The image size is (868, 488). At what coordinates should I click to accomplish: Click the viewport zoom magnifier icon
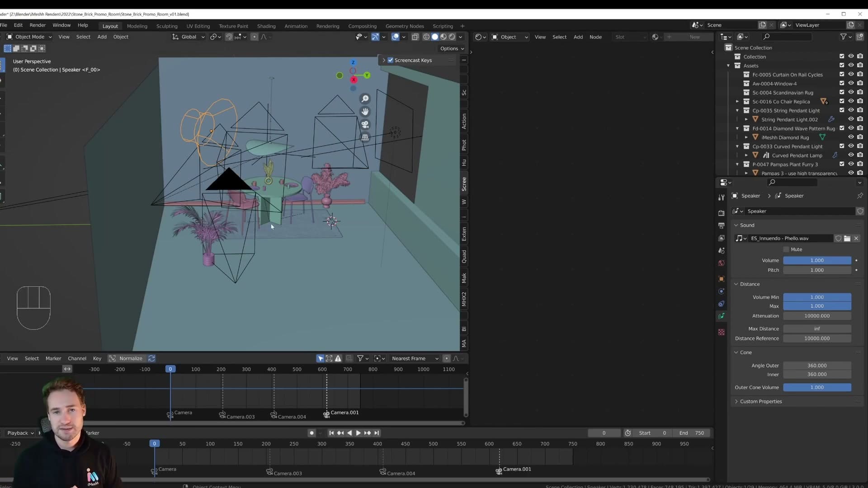pyautogui.click(x=365, y=99)
